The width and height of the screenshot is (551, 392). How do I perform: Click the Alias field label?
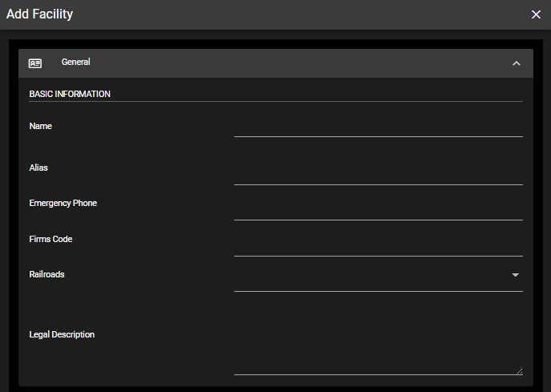[x=38, y=168]
